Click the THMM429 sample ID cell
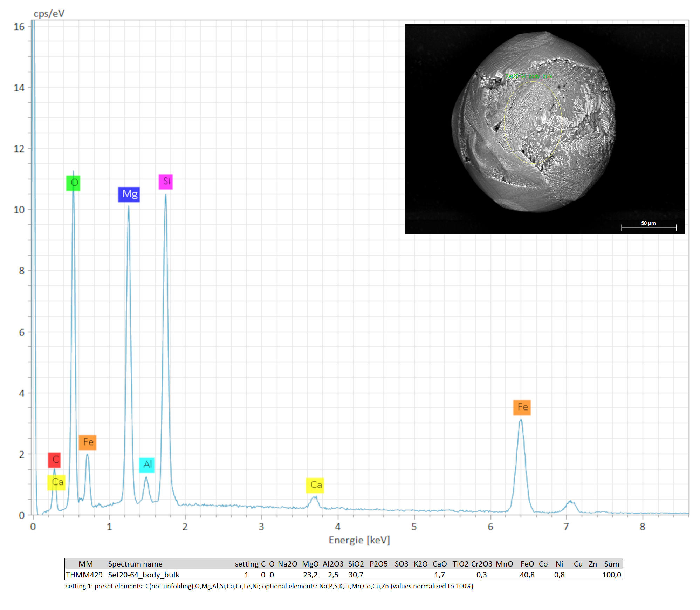 tap(84, 575)
